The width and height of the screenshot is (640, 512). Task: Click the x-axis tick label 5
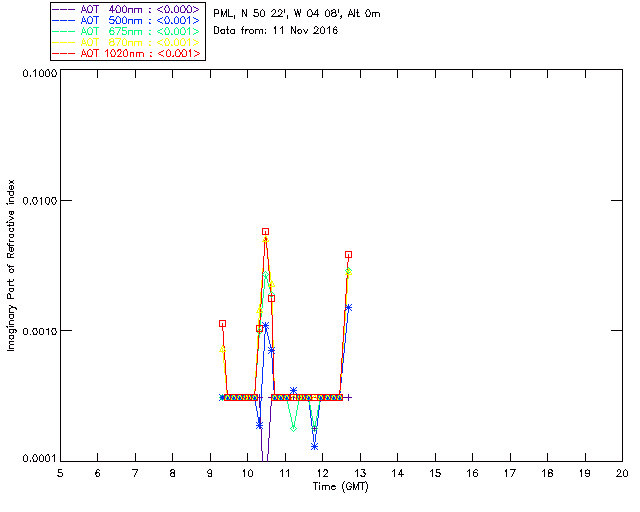(x=60, y=473)
